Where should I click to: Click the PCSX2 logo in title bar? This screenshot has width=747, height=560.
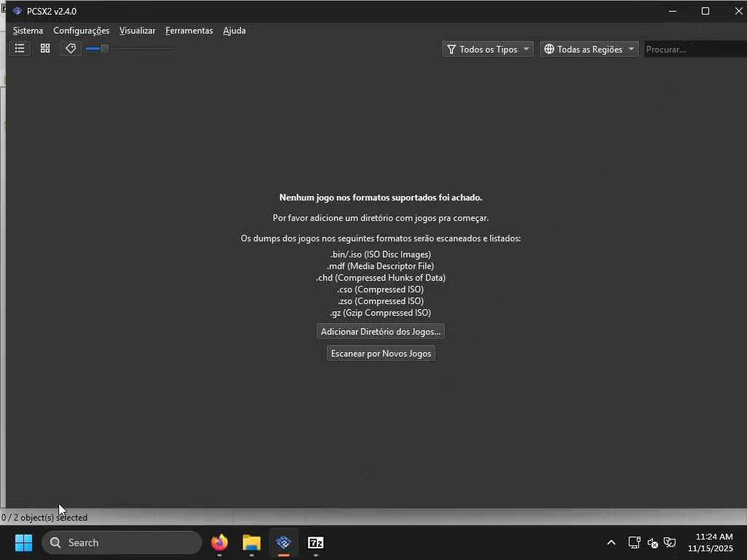(x=18, y=11)
